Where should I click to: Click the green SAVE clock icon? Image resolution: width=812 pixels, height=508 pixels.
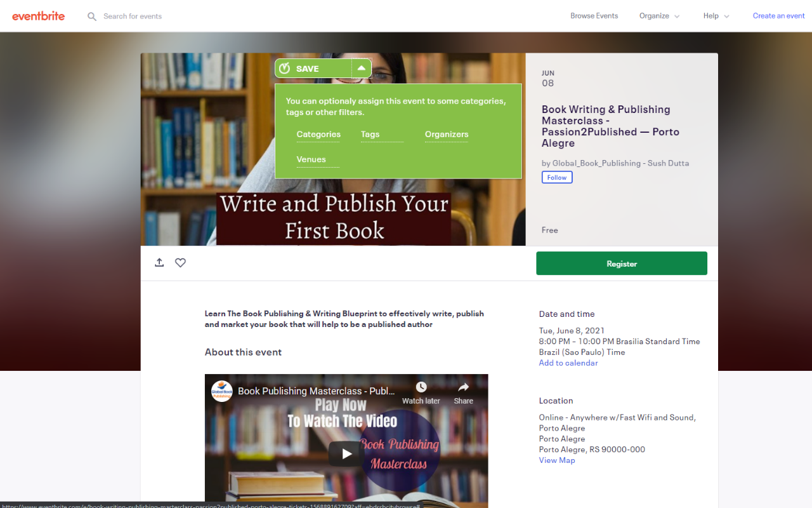285,69
